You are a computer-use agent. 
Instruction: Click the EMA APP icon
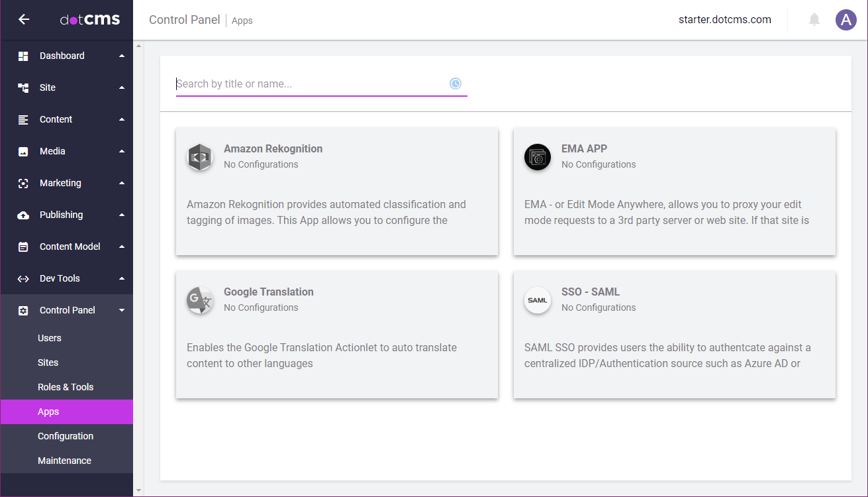tap(538, 157)
